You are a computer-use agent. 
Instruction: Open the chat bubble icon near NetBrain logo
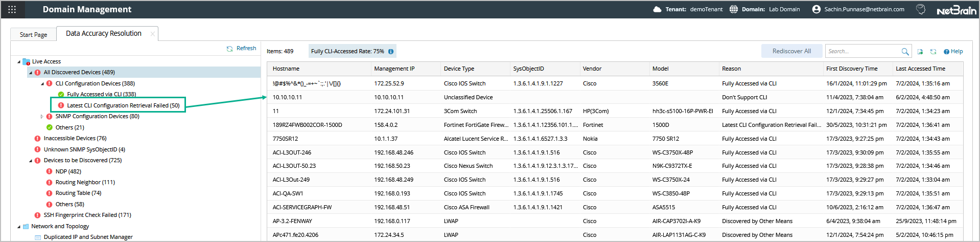coord(921,9)
